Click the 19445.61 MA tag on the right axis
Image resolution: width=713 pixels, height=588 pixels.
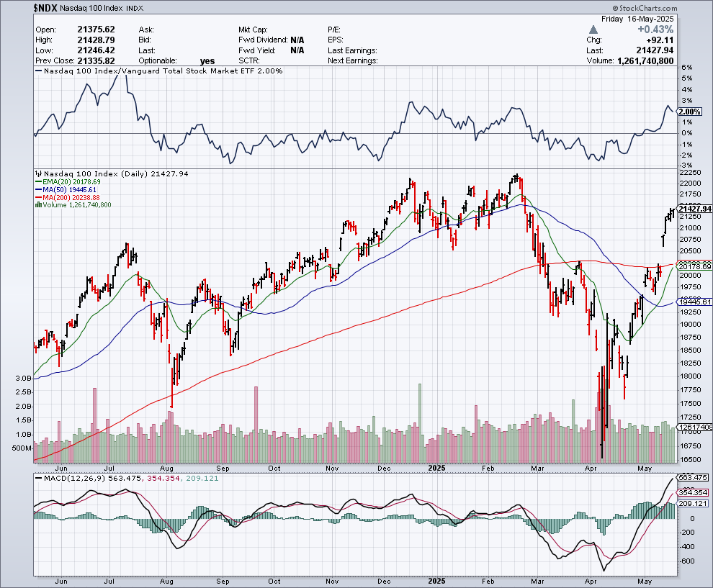(x=695, y=302)
